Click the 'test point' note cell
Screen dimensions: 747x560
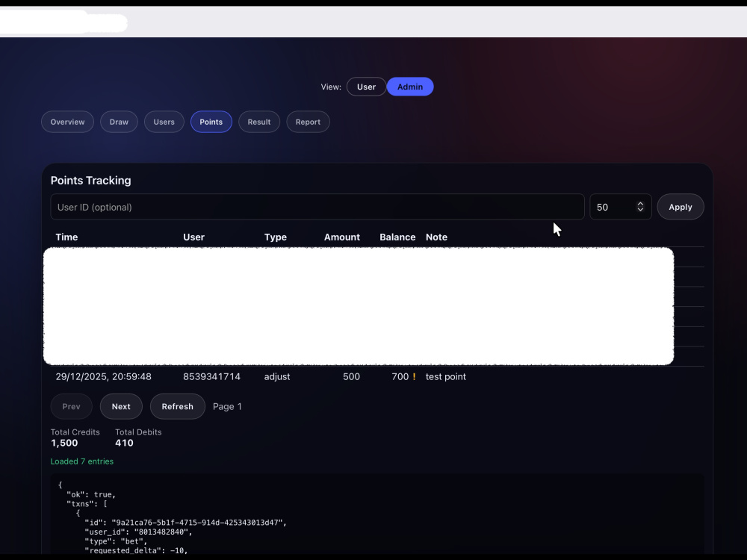click(446, 376)
